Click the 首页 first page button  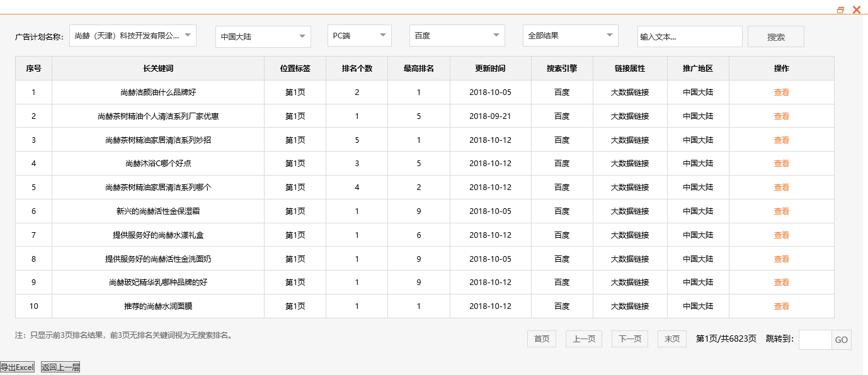[x=541, y=339]
